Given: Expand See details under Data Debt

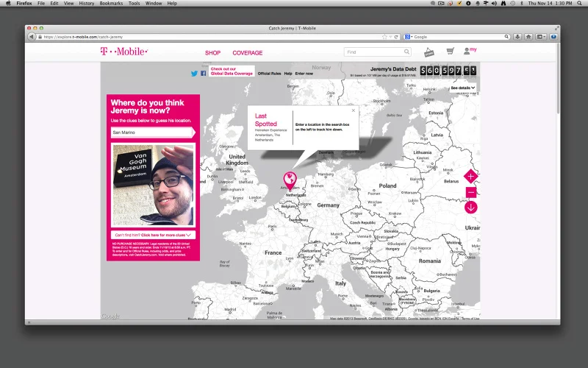Looking at the screenshot, I should (x=463, y=88).
